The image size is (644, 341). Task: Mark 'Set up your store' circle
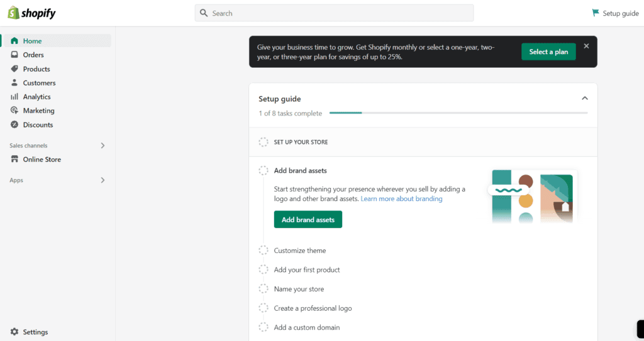click(x=264, y=142)
